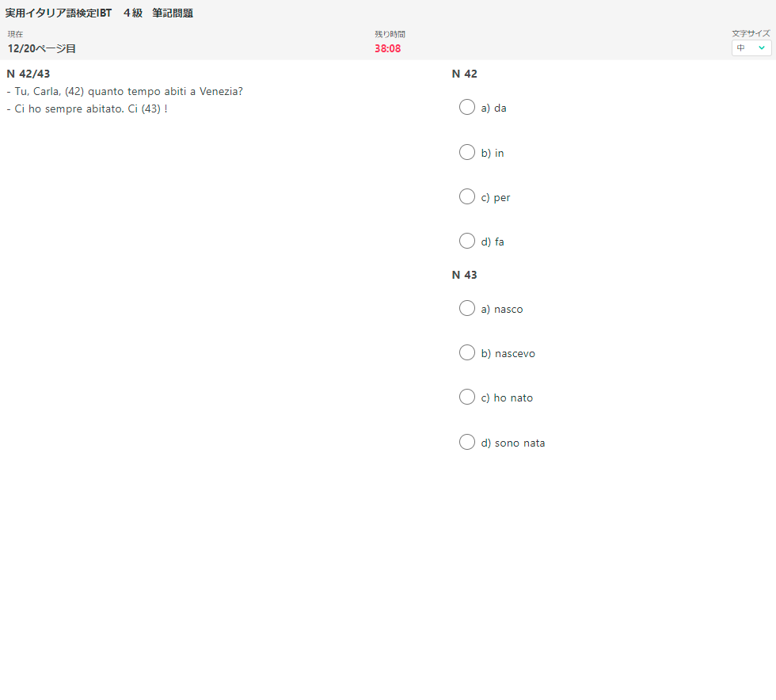
Task: Click the 残り時間 label
Action: (390, 34)
